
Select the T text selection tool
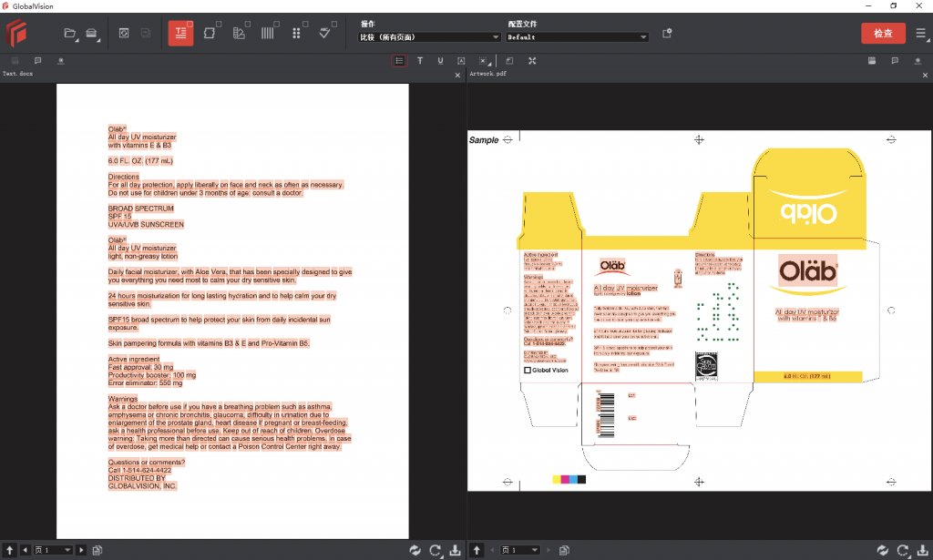[420, 61]
